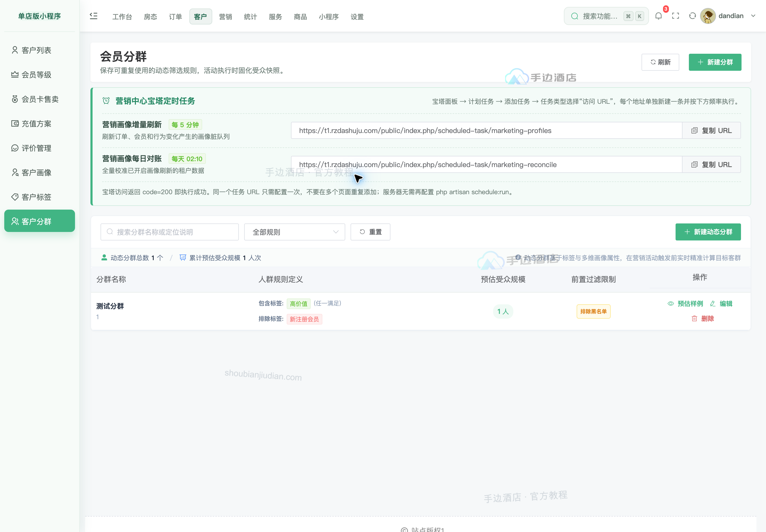
Task: Focus the 搜索功能 search box
Action: point(606,16)
